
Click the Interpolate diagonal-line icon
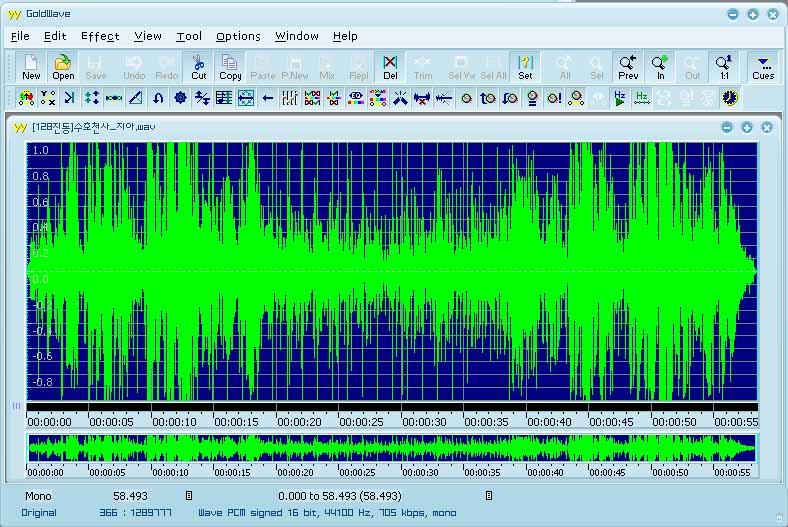[x=136, y=98]
